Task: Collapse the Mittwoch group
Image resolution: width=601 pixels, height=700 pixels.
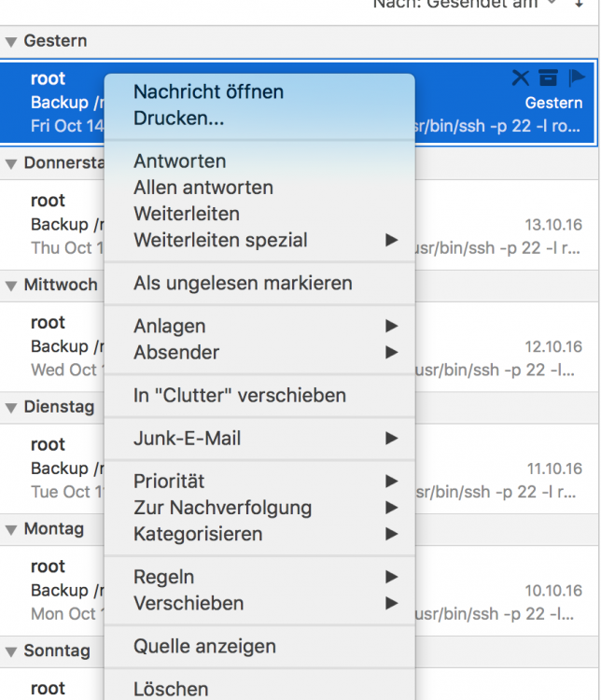Action: [11, 286]
